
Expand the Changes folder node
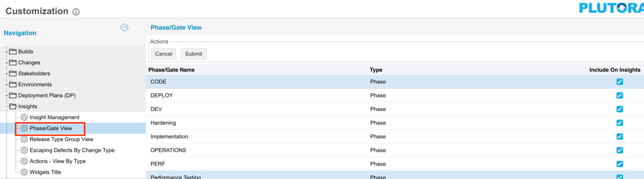6,63
